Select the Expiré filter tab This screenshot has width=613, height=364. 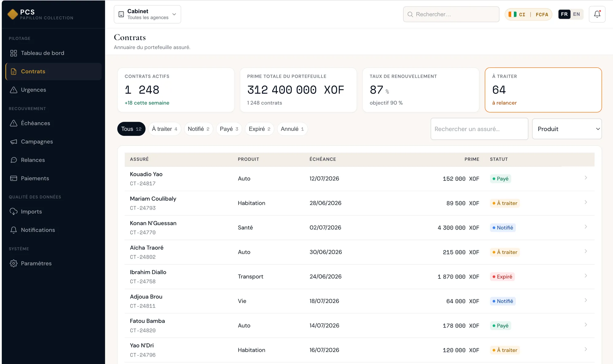259,129
